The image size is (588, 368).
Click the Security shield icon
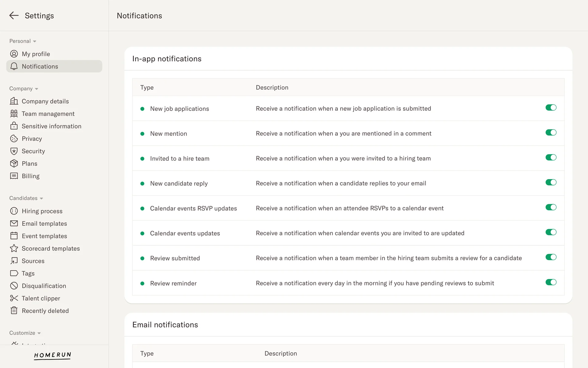(14, 151)
